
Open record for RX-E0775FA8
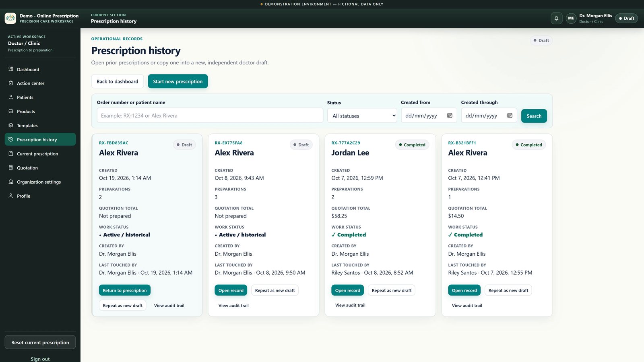tap(231, 290)
